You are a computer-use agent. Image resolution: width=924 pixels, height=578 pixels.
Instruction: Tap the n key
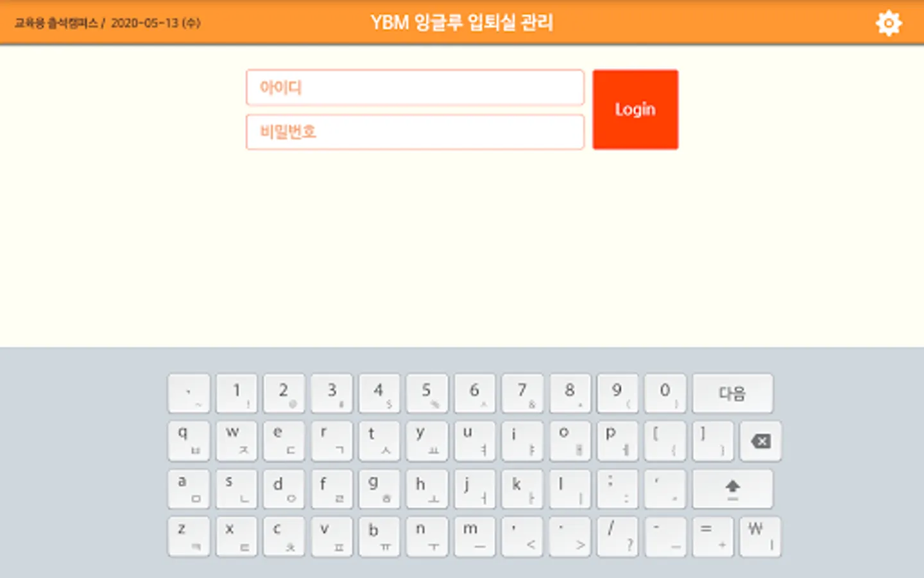tap(427, 537)
